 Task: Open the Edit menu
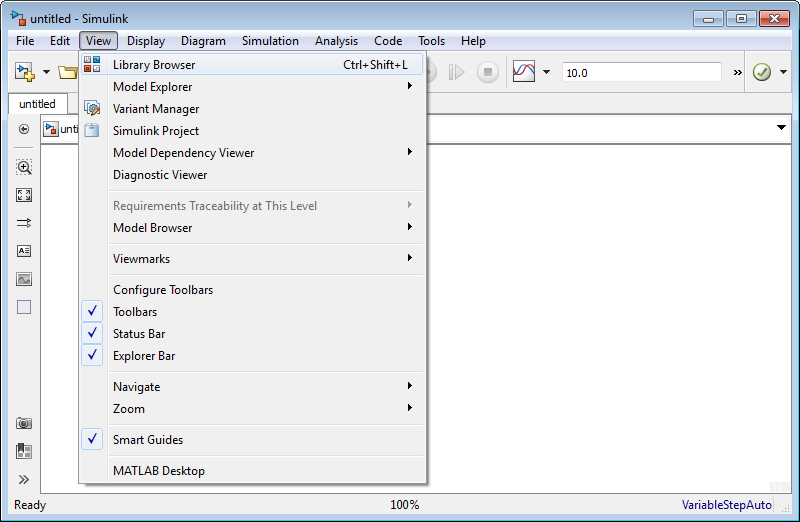click(60, 41)
